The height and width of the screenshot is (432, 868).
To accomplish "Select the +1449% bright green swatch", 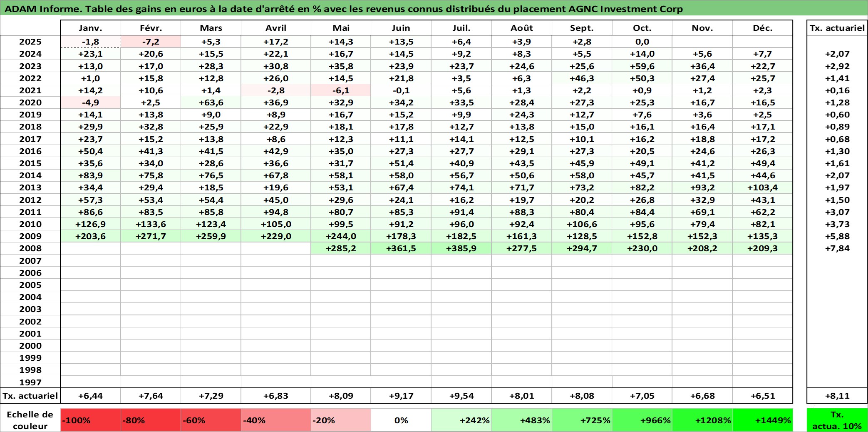I will (x=762, y=420).
